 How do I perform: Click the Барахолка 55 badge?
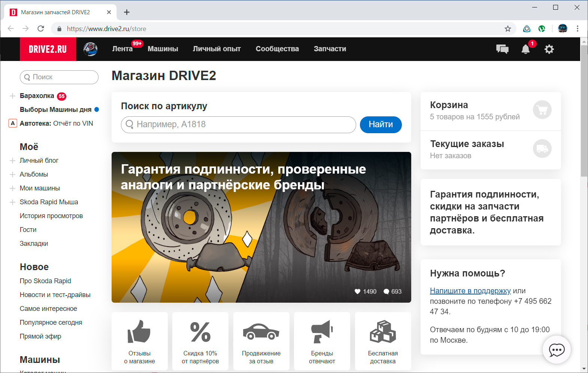coord(61,96)
